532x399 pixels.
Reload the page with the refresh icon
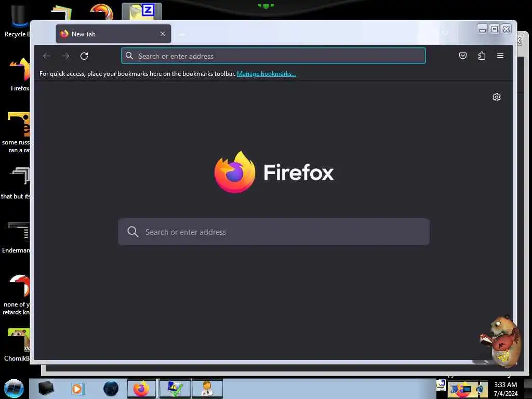[84, 56]
